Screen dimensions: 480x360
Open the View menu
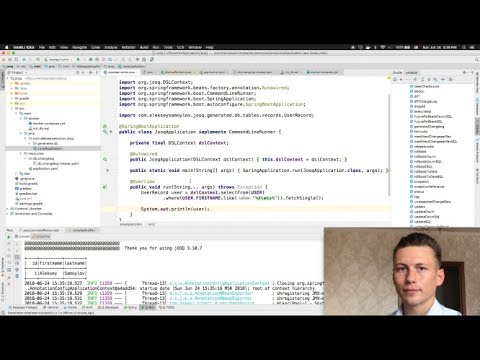(x=64, y=47)
